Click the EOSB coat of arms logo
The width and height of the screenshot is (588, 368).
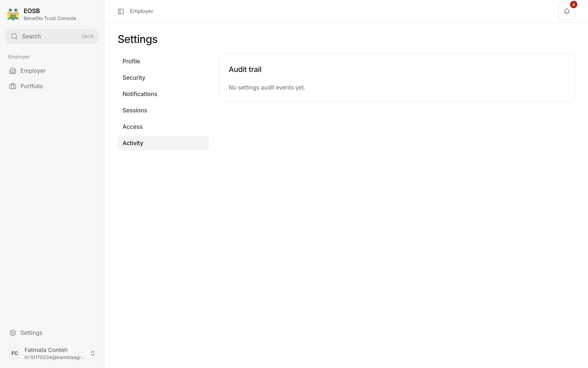coord(13,14)
